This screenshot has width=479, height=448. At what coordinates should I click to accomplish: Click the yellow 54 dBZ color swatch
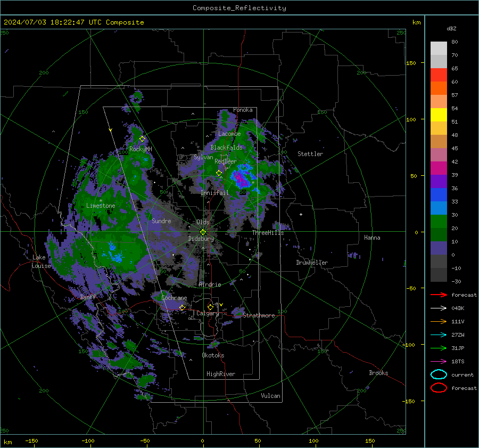(439, 115)
